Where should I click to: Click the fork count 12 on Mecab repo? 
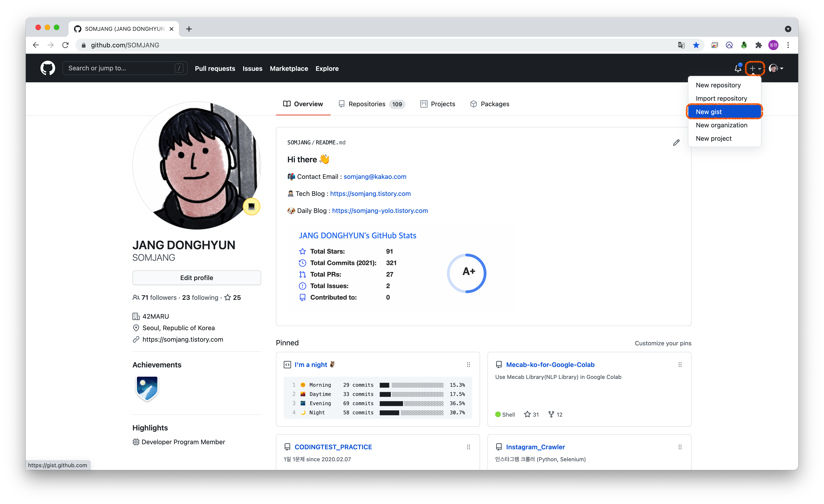(555, 414)
